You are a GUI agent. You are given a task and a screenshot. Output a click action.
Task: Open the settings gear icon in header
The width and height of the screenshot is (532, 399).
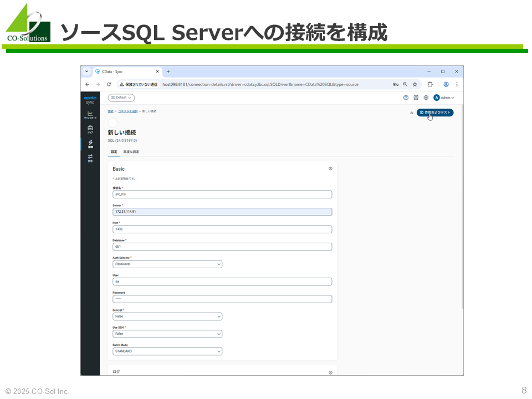pos(426,98)
